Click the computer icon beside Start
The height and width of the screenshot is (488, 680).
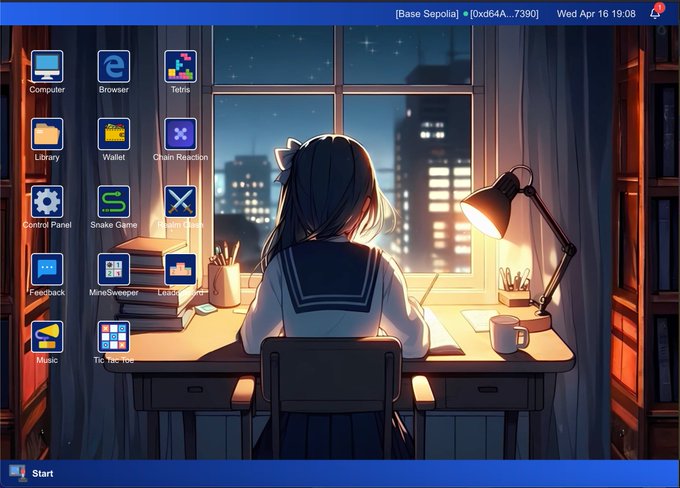coord(17,472)
